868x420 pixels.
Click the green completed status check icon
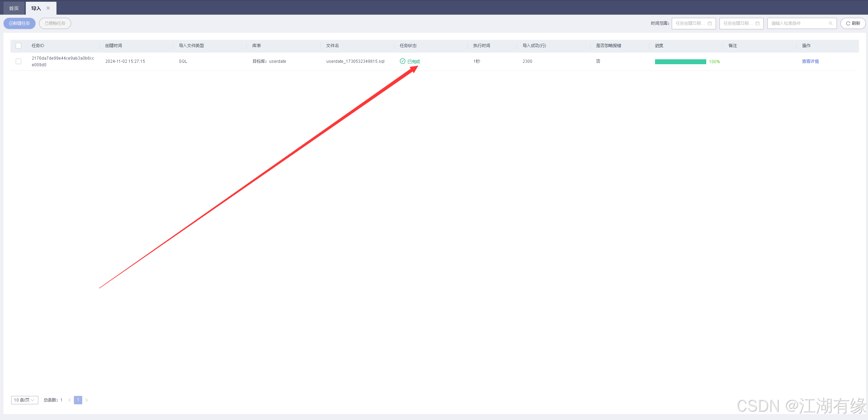pos(402,61)
